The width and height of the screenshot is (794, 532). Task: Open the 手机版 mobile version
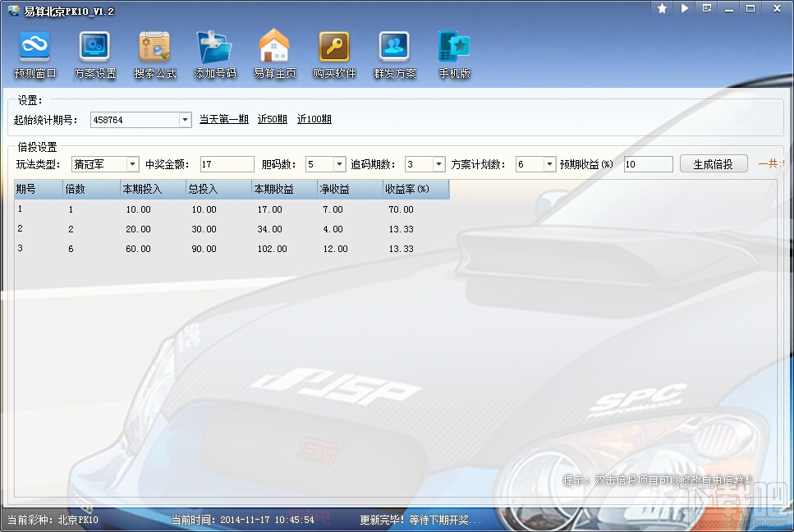point(454,54)
